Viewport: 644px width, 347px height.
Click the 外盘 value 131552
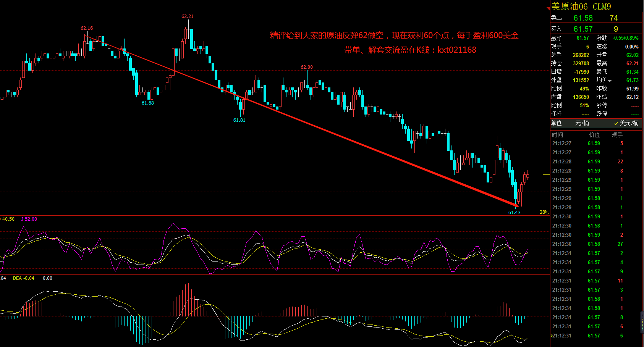click(581, 80)
